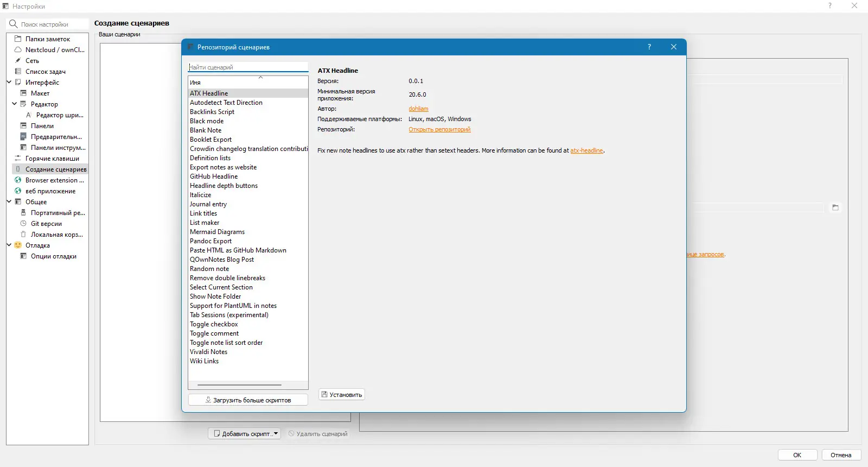This screenshot has height=467, width=868.
Task: Click the Отладка smiley icon
Action: (18, 245)
